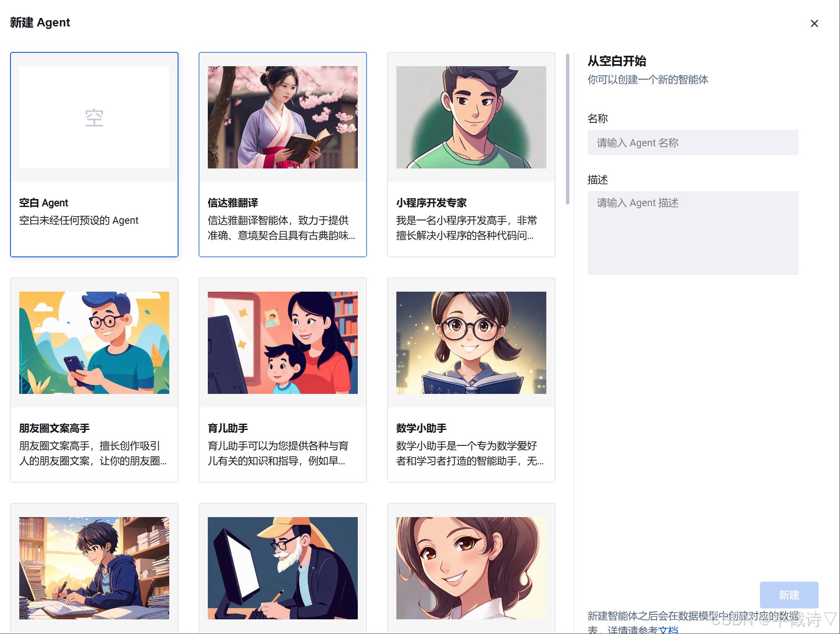Screen dimensions: 840x634
Task: Click the 数学小助手是一个专为 description
Action: pos(470,453)
